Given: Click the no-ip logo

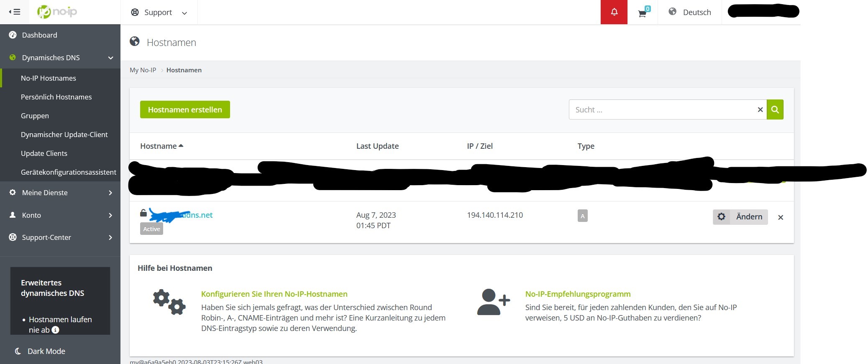Looking at the screenshot, I should coord(57,12).
